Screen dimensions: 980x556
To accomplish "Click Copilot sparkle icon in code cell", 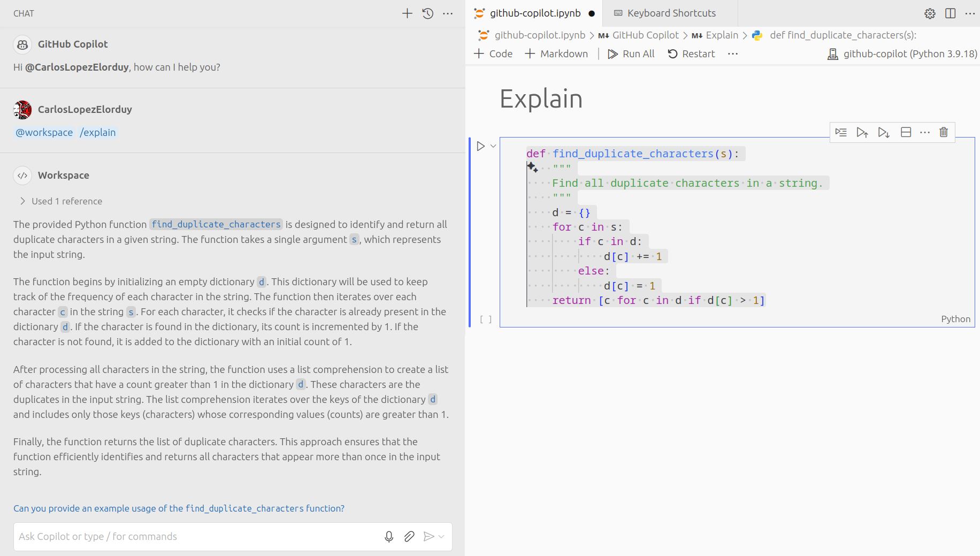I will (x=532, y=167).
